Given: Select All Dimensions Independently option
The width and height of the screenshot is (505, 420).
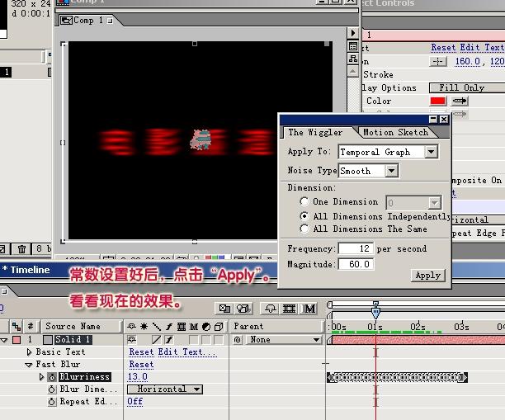Looking at the screenshot, I should pos(304,216).
